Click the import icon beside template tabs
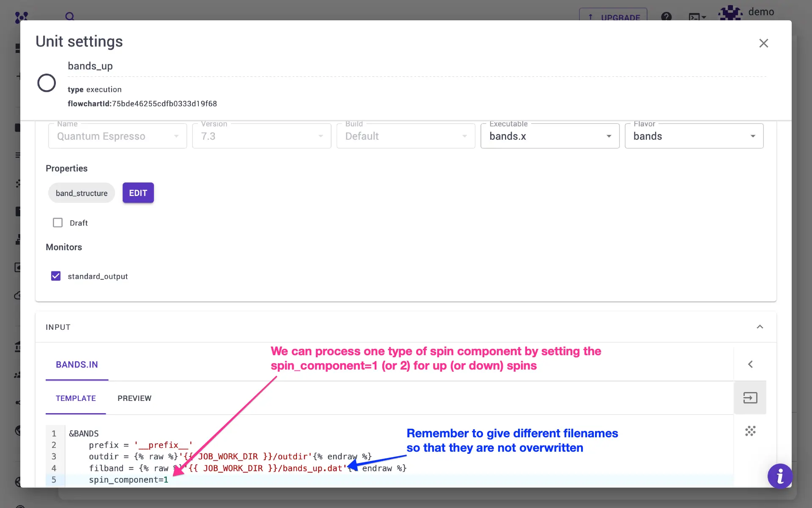The height and width of the screenshot is (508, 812). tap(750, 398)
